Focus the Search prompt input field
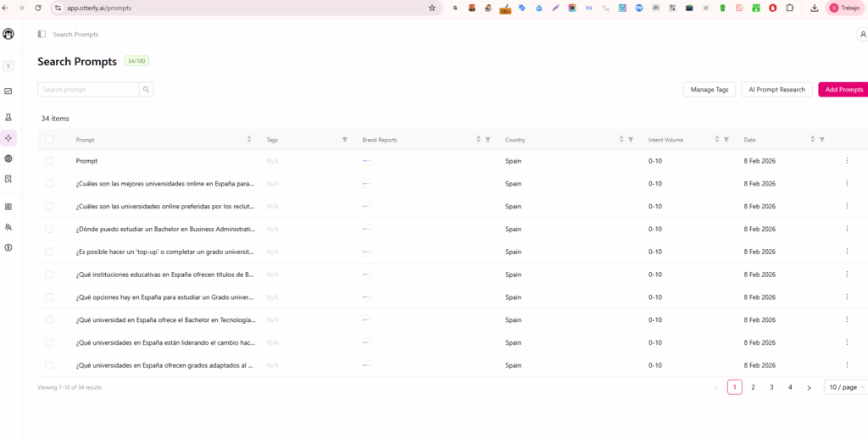 (88, 90)
